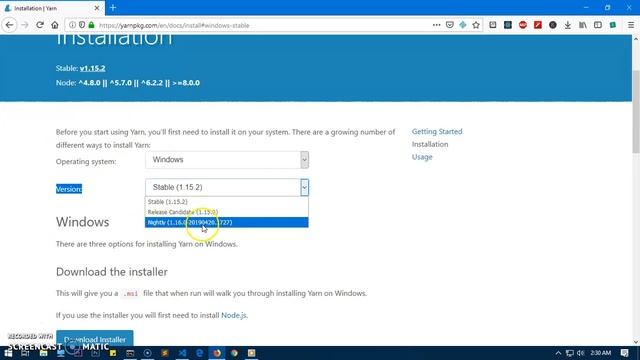The image size is (640, 360).
Task: Collapse the Version dropdown arrow
Action: tap(304, 187)
